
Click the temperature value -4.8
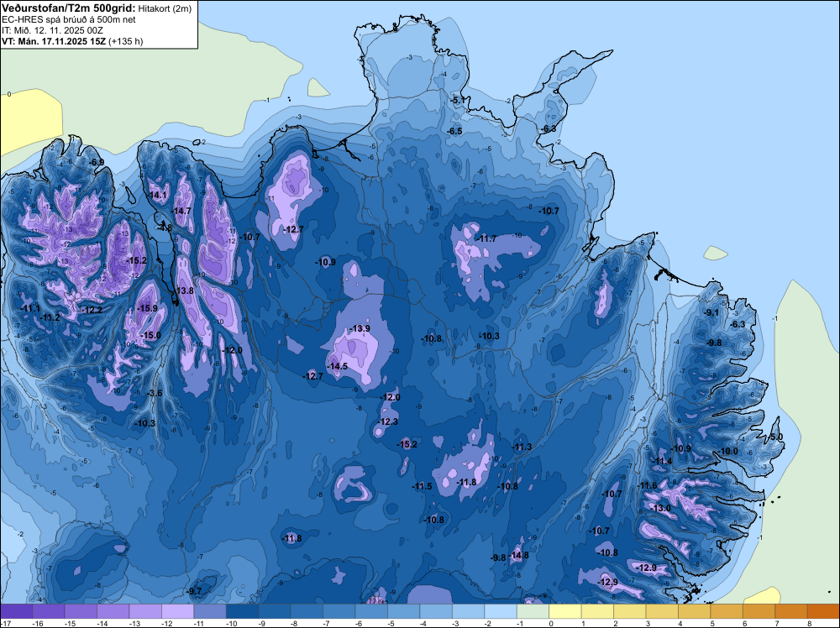pyautogui.click(x=165, y=228)
